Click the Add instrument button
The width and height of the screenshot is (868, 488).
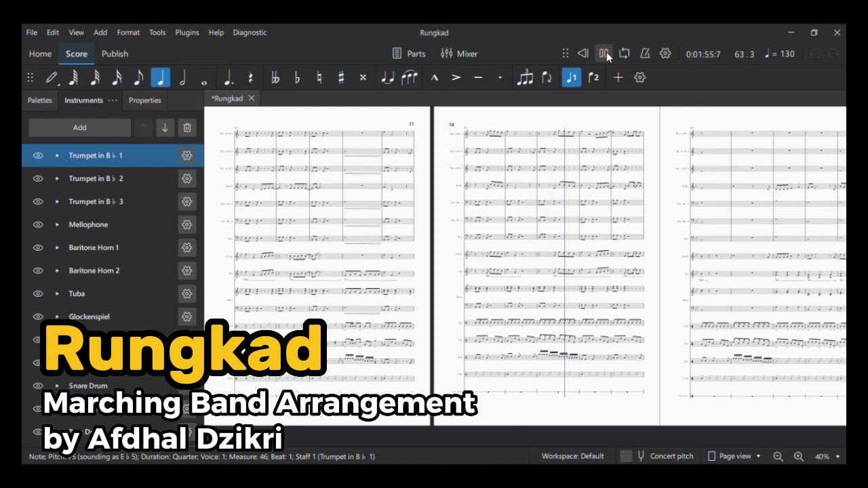[80, 127]
